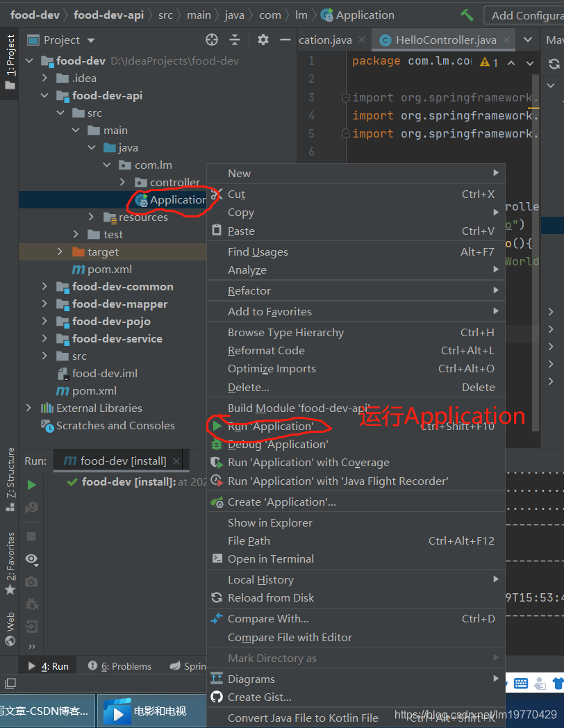Screen dimensions: 564x728
Task: Open the editor tabs list dropdown arrow
Action: (x=528, y=40)
